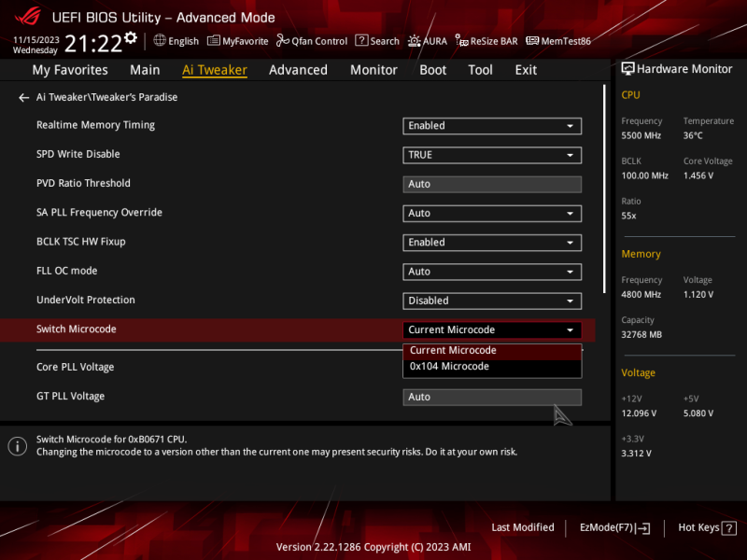
Task: Launch MemTest86 icon
Action: coord(532,41)
